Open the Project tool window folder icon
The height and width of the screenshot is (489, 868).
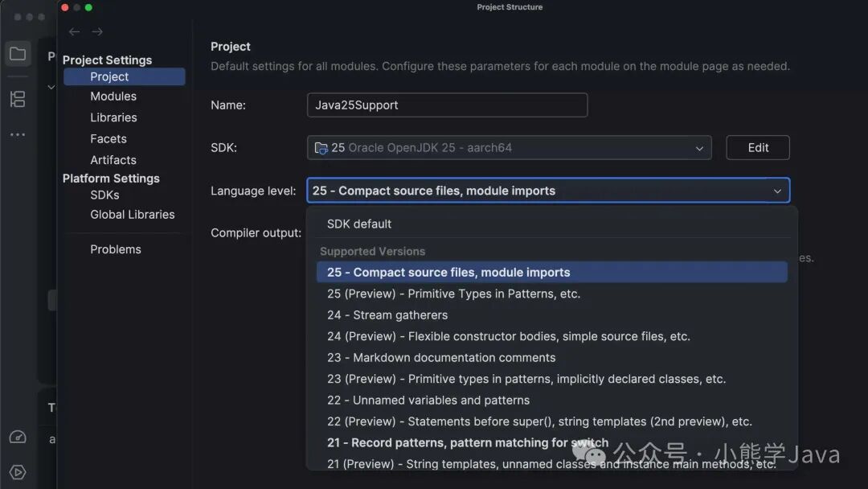pos(18,55)
